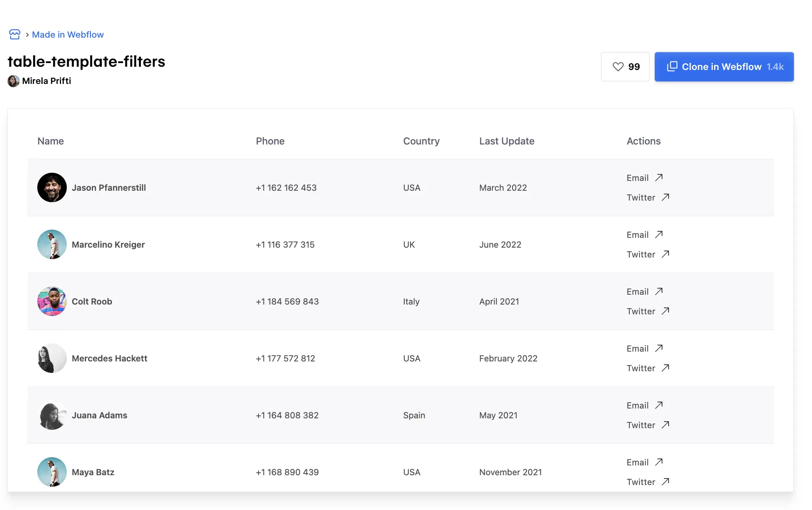Click Juana Adams' avatar photo
Viewport: 812px width, 510px height.
point(52,415)
